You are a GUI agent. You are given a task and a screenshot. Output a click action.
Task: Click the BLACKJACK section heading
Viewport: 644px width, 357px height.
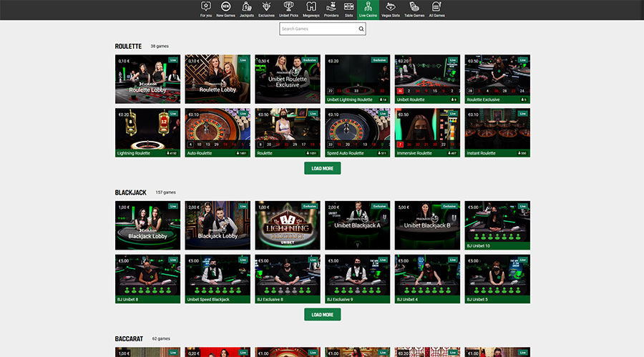point(131,192)
